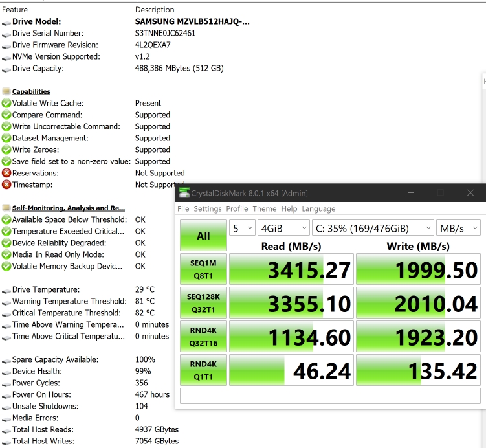The width and height of the screenshot is (486, 448).
Task: Click green check icon for Write Zeroes
Action: click(x=6, y=150)
